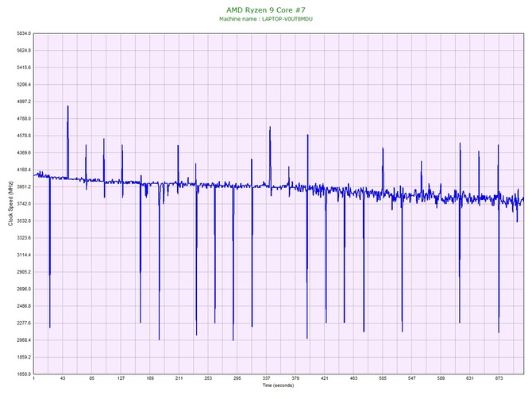Select the 673 time axis value
This screenshot has width=532, height=399.
pyautogui.click(x=499, y=378)
